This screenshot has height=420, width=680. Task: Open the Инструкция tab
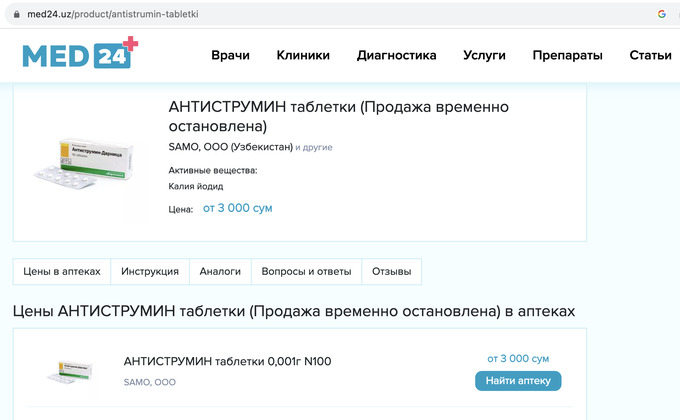coord(150,272)
